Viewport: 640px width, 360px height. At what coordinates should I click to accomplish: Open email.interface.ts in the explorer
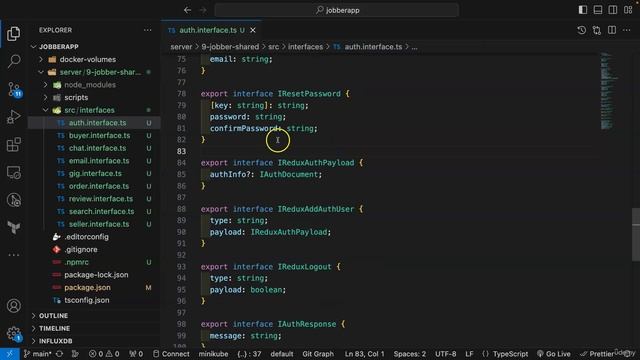[99, 161]
